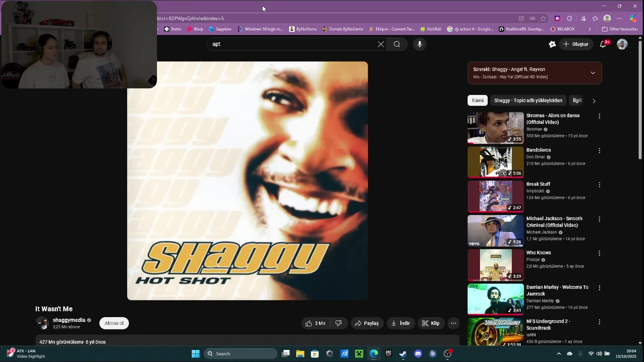Click the Oluştur create button
This screenshot has height=362, width=644.
(576, 44)
